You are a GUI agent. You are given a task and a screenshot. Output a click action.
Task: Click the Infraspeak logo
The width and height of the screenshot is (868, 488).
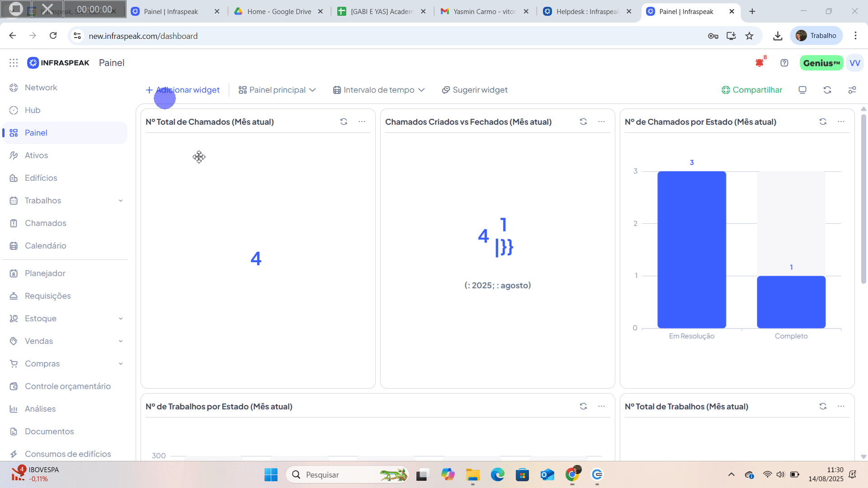point(58,63)
